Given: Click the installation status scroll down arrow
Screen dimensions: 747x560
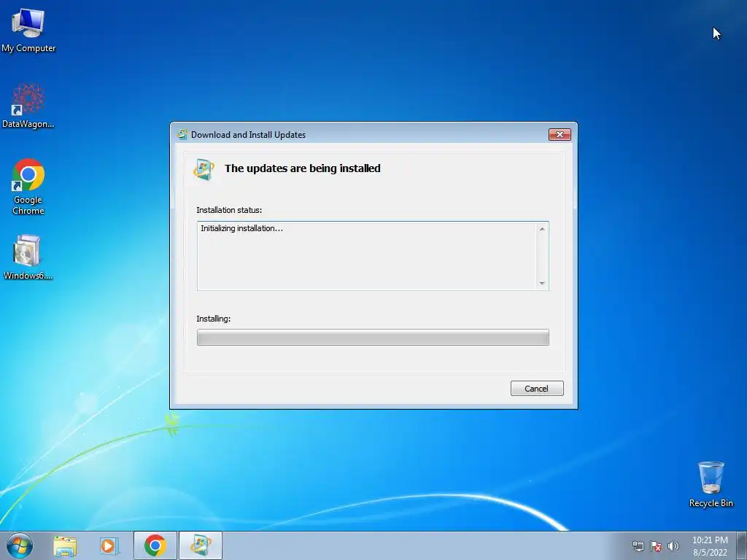Looking at the screenshot, I should tap(542, 284).
